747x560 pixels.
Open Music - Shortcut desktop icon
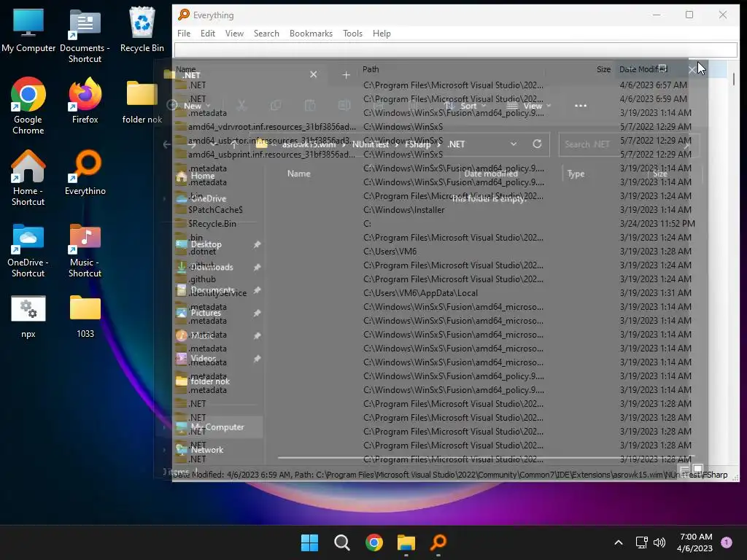[85, 250]
